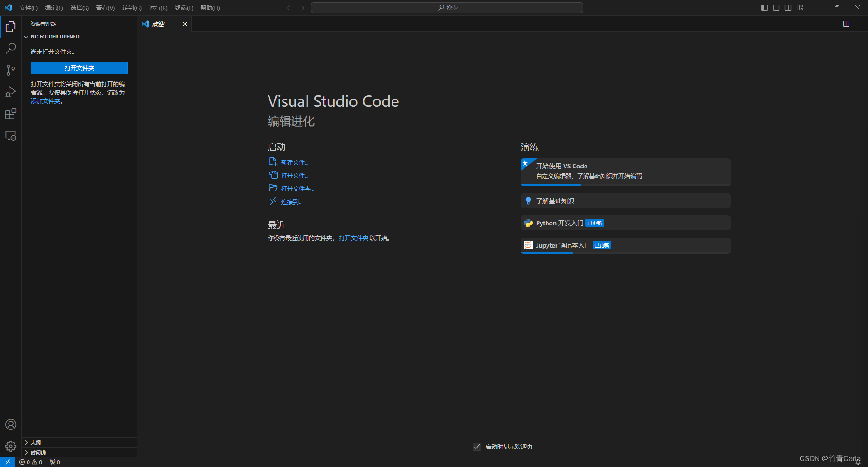This screenshot has width=868, height=467.
Task: Click the connect-to remote icon under 启动
Action: coord(273,201)
